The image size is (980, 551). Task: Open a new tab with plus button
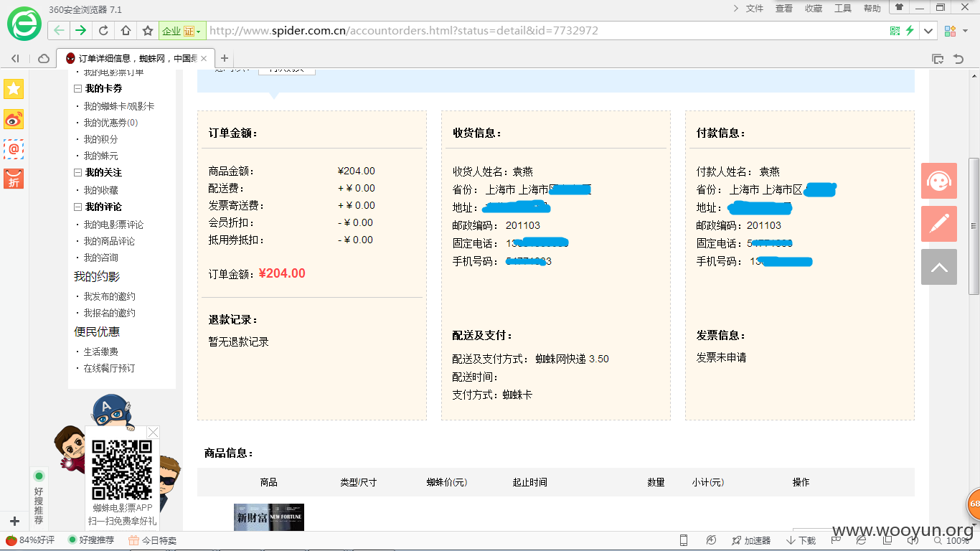pyautogui.click(x=225, y=58)
